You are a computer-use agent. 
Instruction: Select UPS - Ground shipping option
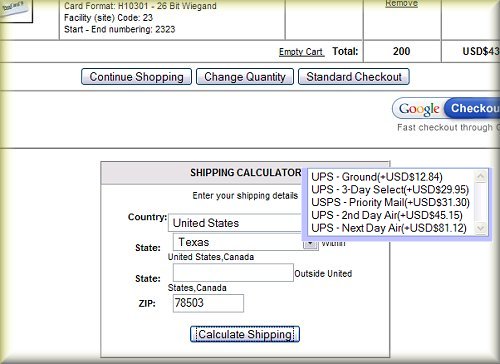377,177
